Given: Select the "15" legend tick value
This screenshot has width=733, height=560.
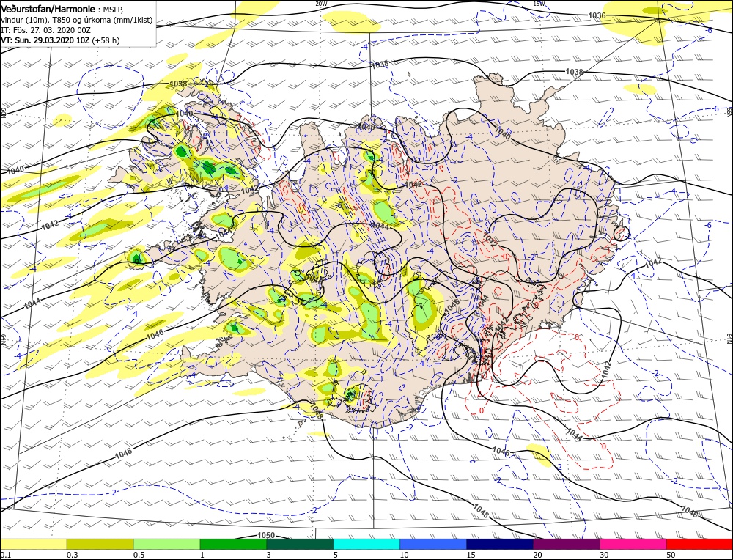Looking at the screenshot, I should click(471, 555).
